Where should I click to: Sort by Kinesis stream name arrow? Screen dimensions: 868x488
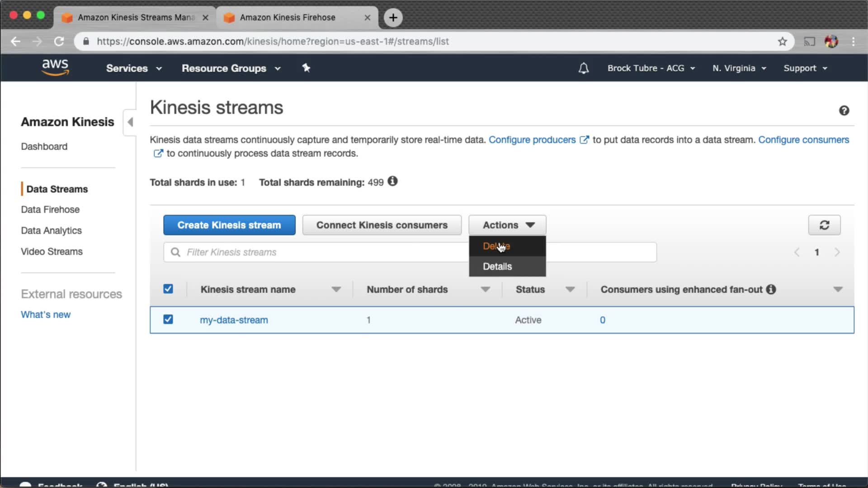(335, 289)
